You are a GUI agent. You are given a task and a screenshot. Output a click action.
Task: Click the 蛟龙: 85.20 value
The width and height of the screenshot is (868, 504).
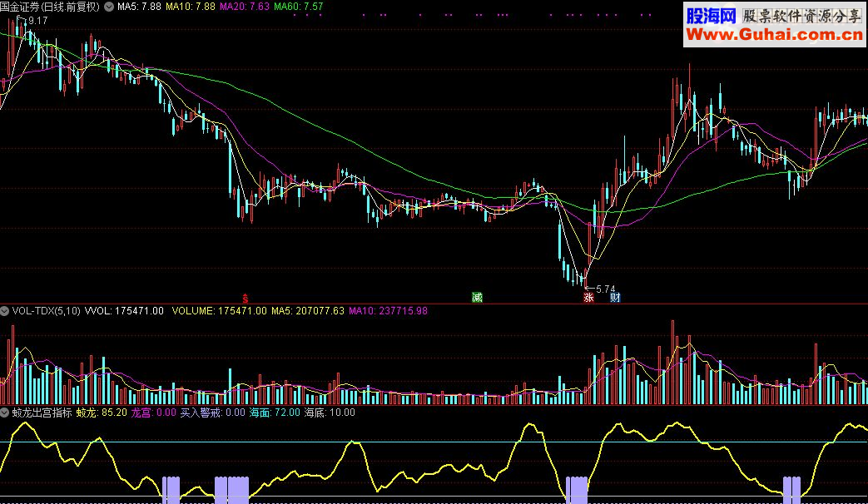tap(102, 413)
